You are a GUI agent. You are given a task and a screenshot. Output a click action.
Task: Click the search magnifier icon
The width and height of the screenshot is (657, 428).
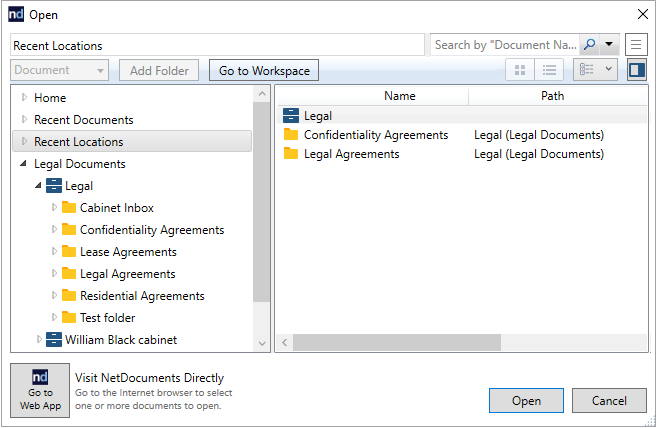coord(589,45)
